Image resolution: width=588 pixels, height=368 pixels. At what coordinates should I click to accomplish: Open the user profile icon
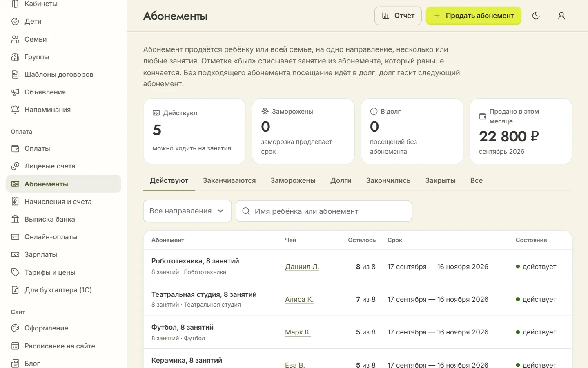click(x=561, y=16)
